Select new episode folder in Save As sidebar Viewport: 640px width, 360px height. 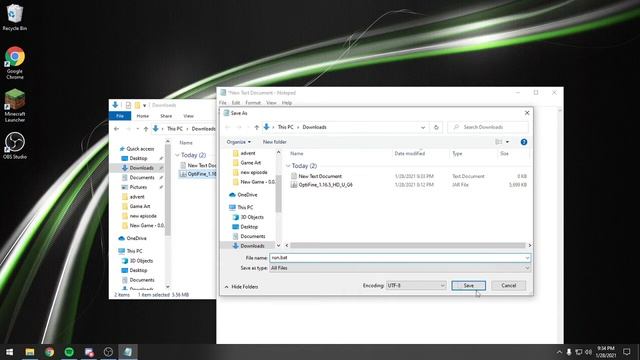point(253,172)
